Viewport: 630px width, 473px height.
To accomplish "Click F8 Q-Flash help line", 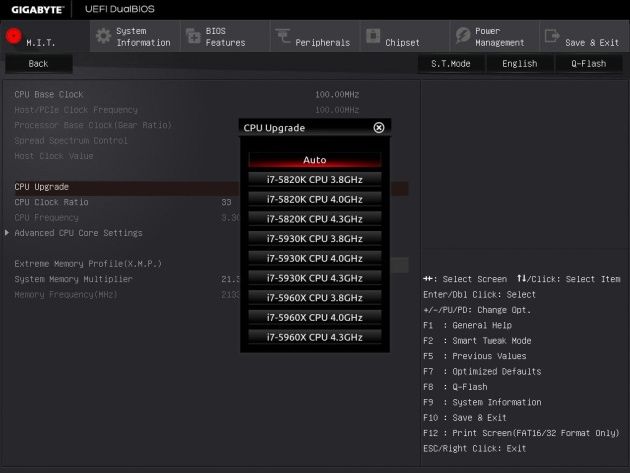I will click(455, 387).
